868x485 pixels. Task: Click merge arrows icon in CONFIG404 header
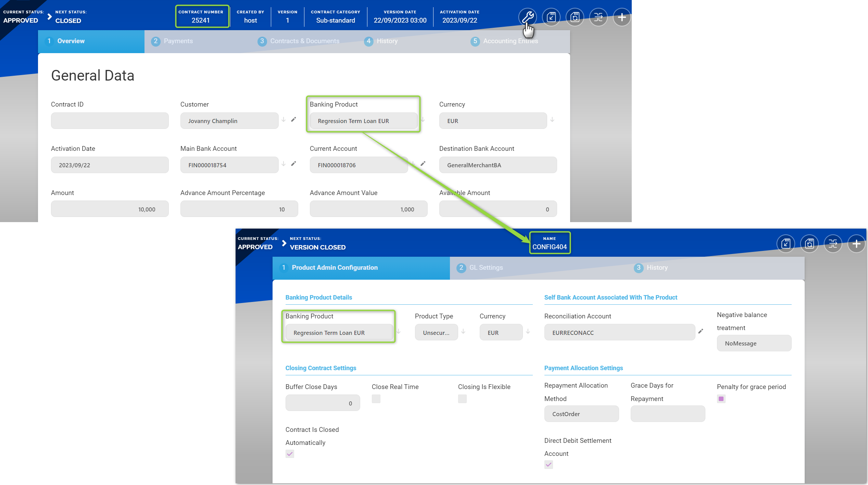(x=833, y=244)
